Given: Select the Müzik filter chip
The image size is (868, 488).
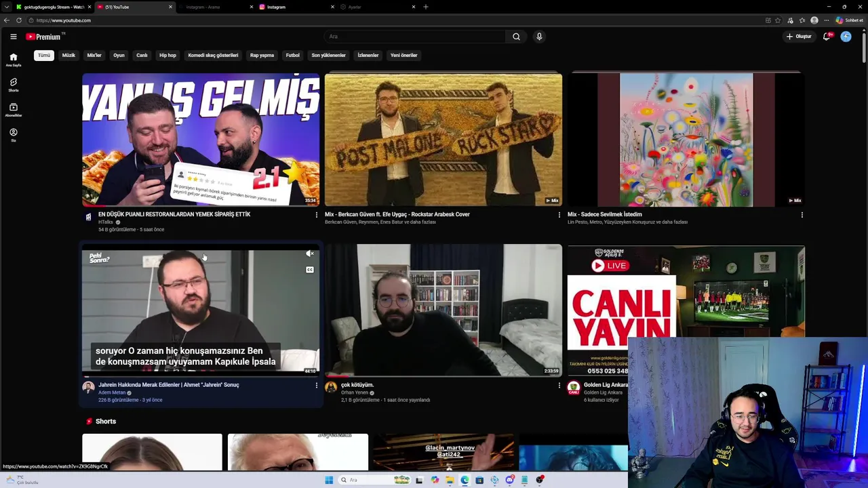Looking at the screenshot, I should coord(68,56).
